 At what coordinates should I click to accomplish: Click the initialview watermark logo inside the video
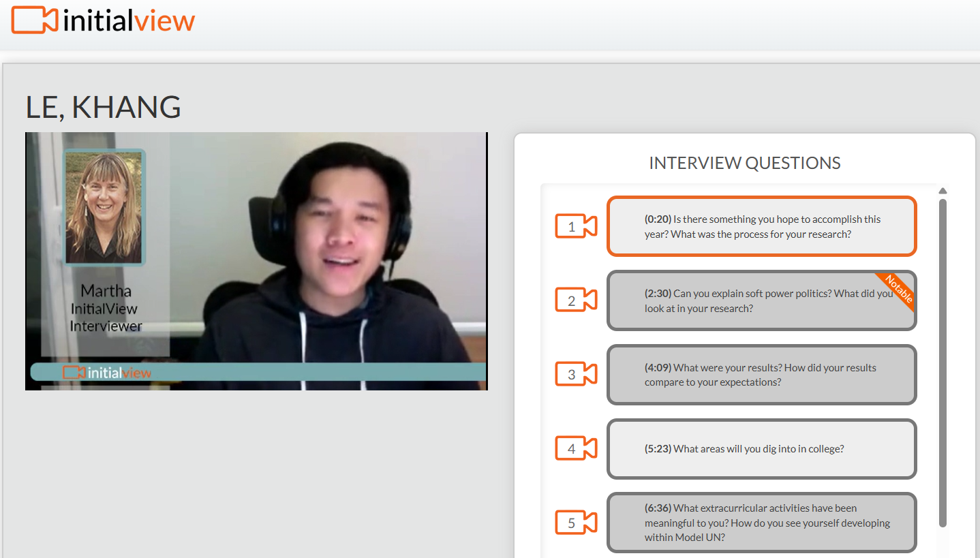click(x=108, y=373)
